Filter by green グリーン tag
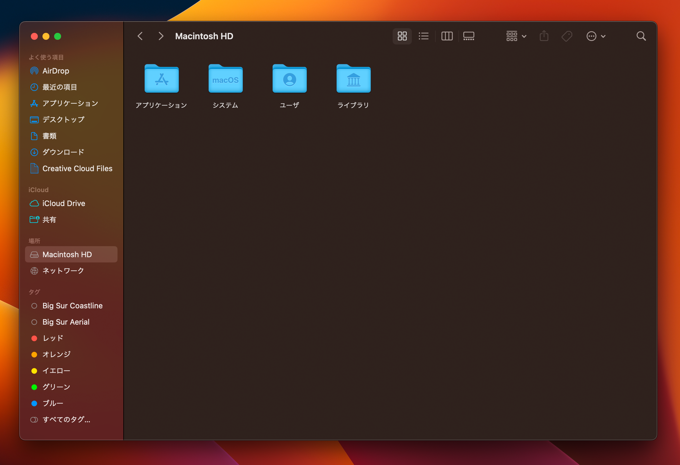The image size is (680, 465). pos(71,387)
